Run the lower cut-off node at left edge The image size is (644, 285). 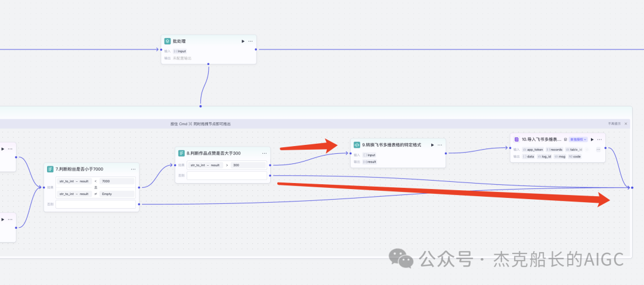2,219
